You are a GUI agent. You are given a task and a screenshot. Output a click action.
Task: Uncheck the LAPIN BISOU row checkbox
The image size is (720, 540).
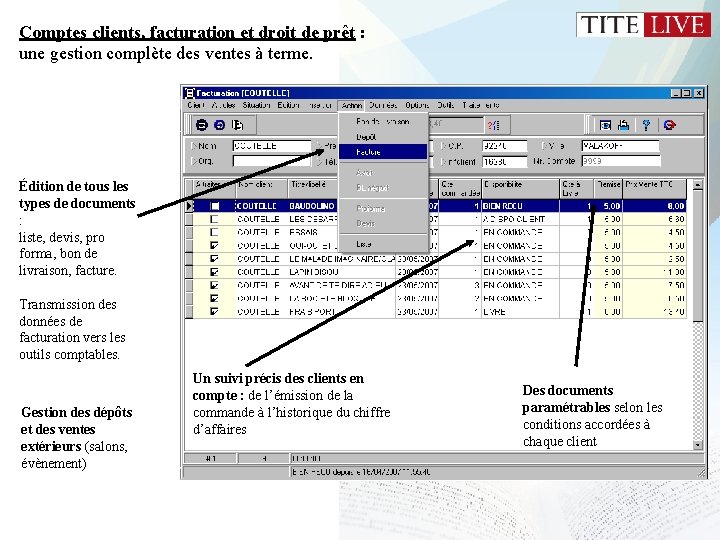[214, 272]
